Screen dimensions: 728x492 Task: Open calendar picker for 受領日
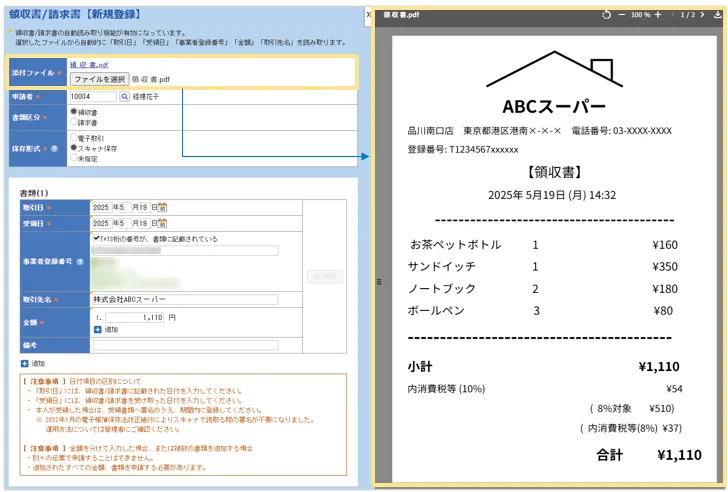(163, 223)
